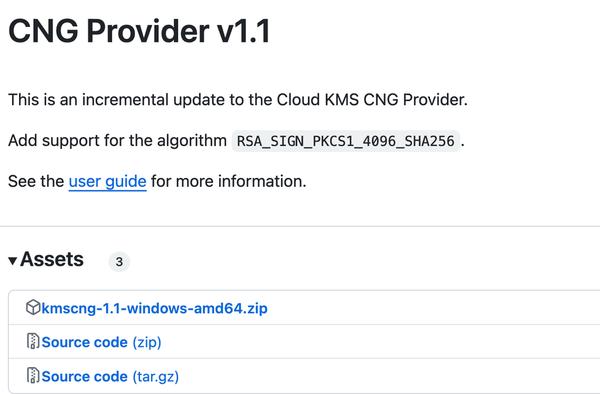Click the incremental update description sentence
600x394 pixels.
point(238,99)
